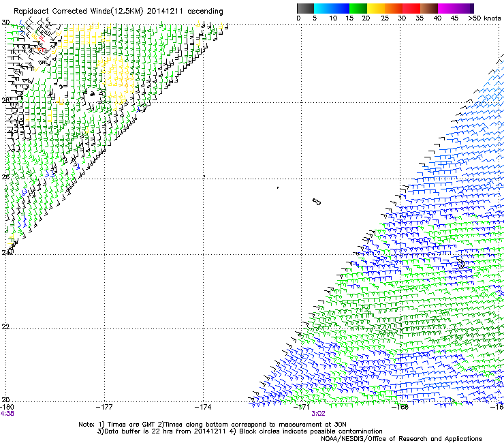This screenshot has width=504, height=443.
Task: Click the latitude label '20'
Action: tap(5, 400)
